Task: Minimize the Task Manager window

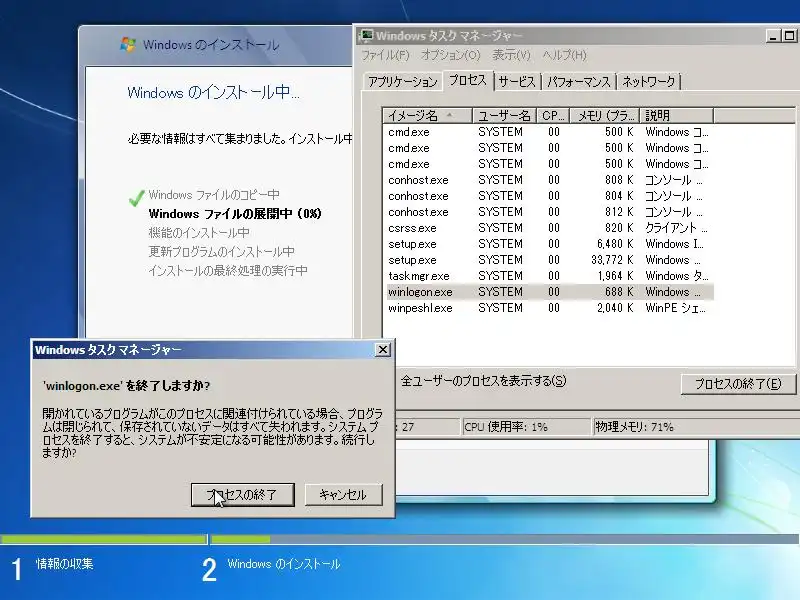Action: 773,36
